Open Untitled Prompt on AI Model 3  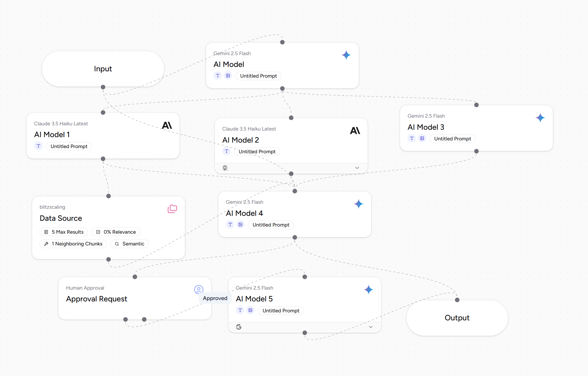pos(452,139)
